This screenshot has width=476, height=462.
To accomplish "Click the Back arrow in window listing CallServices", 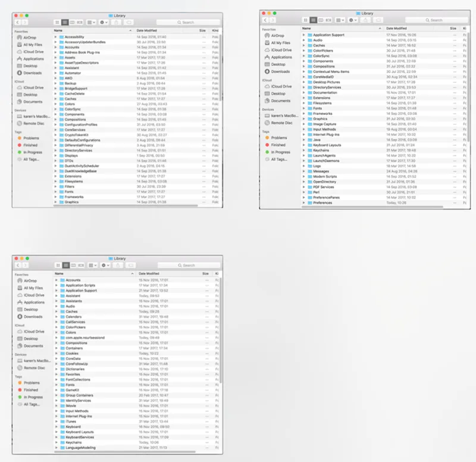I will (x=17, y=265).
